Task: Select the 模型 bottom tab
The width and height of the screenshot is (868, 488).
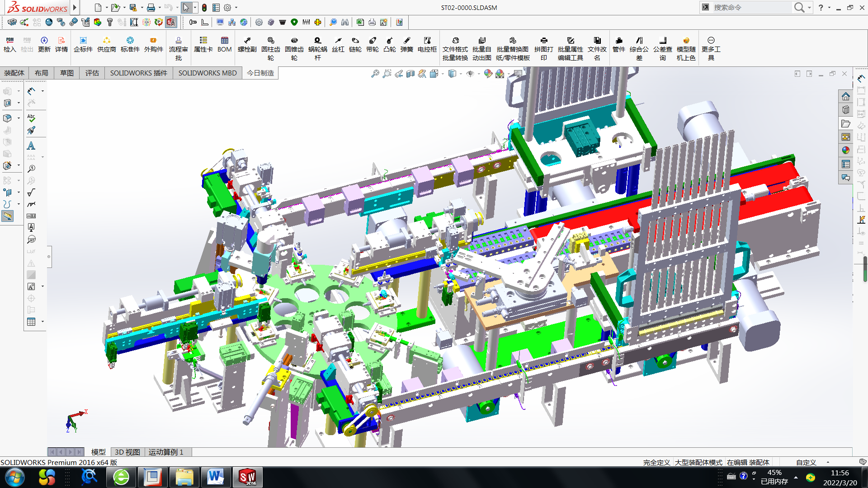Action: pyautogui.click(x=98, y=452)
